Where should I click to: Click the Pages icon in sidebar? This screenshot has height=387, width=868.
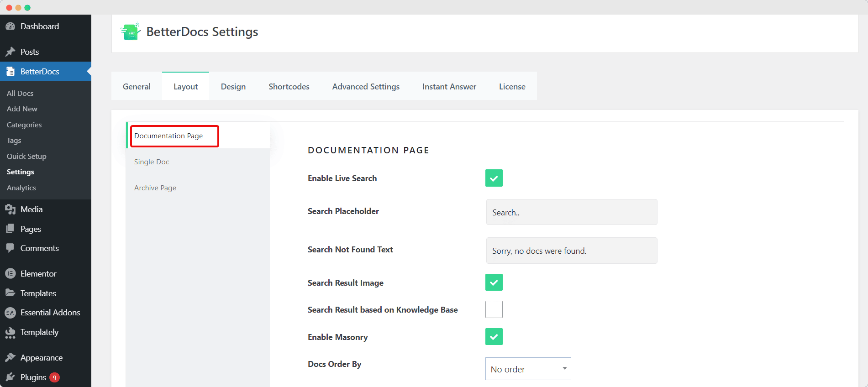[10, 229]
